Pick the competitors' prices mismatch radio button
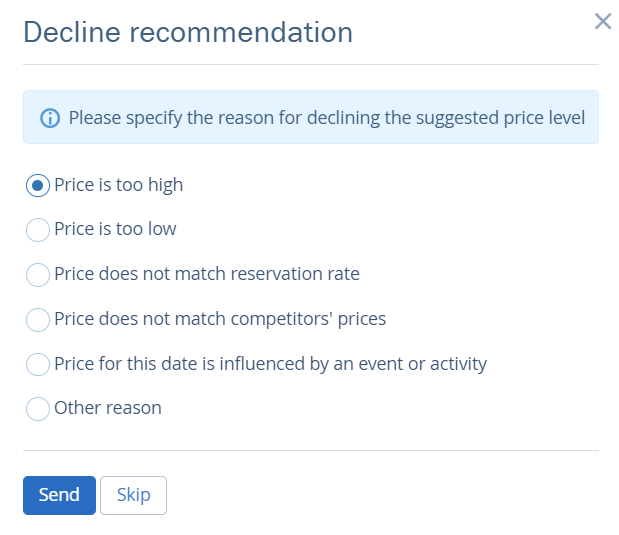This screenshot has width=619, height=535. (x=38, y=319)
